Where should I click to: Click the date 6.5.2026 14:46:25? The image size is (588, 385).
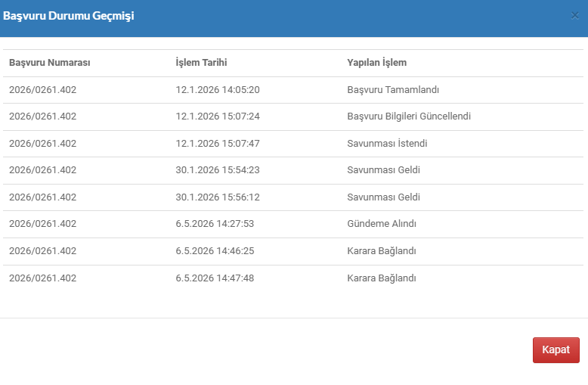coord(215,251)
